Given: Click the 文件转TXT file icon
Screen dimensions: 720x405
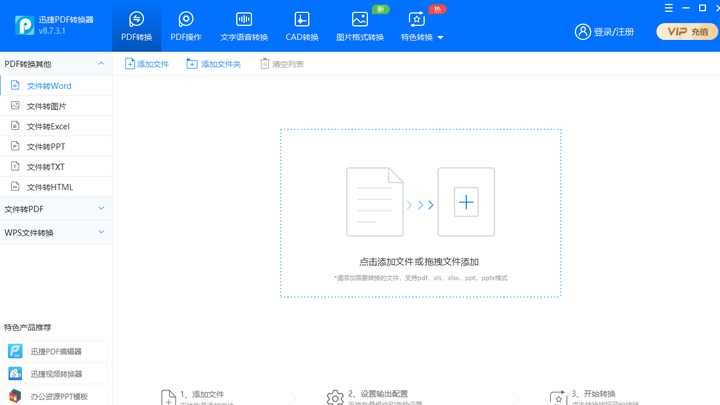Looking at the screenshot, I should point(15,166).
